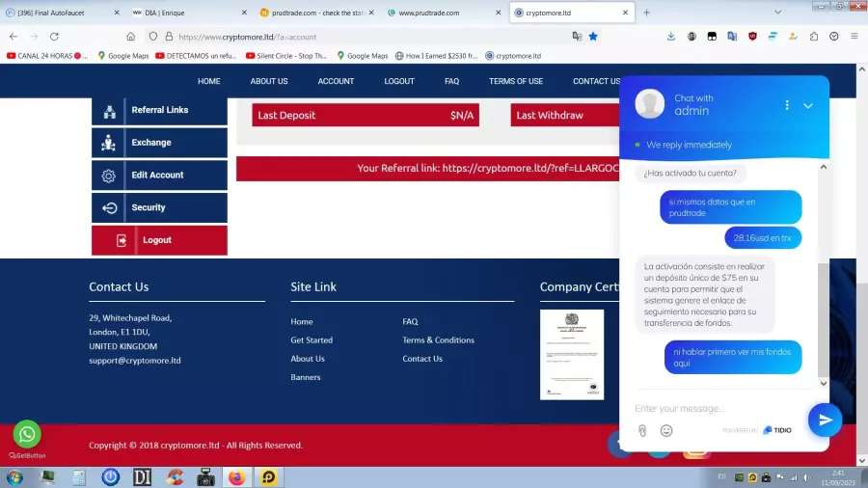Click the red Logout sidebar button
This screenshot has height=488, width=868.
click(159, 240)
